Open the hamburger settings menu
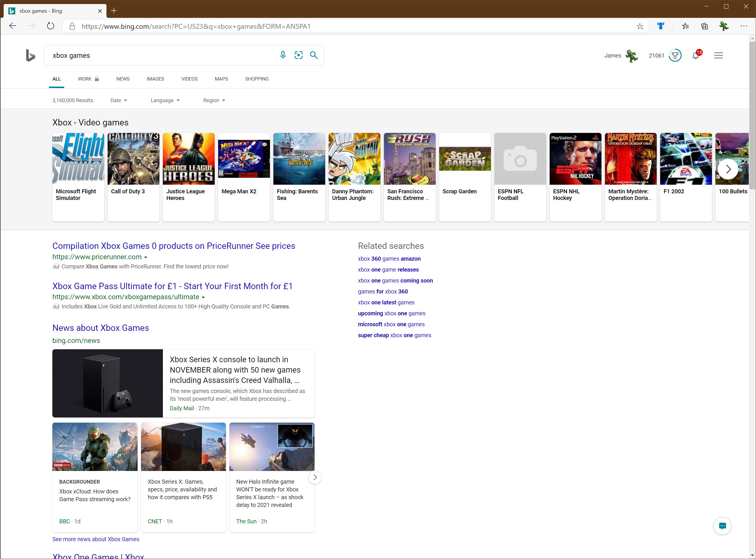This screenshot has width=756, height=559. point(718,56)
